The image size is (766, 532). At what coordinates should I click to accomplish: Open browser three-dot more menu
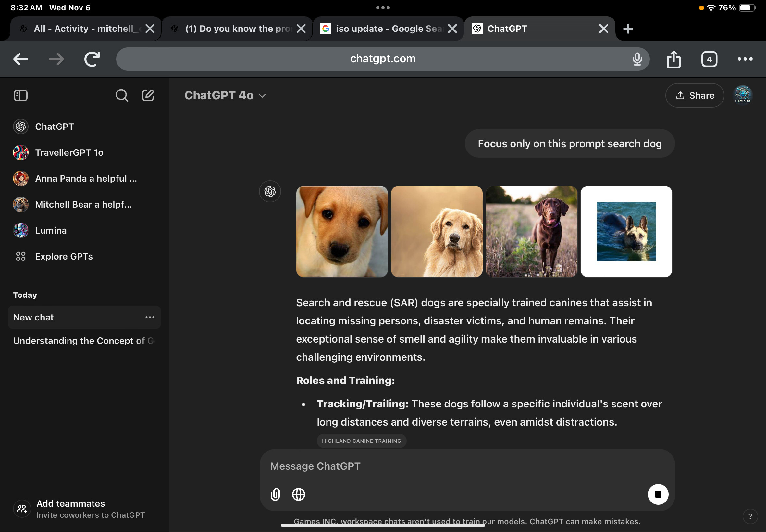pyautogui.click(x=745, y=59)
